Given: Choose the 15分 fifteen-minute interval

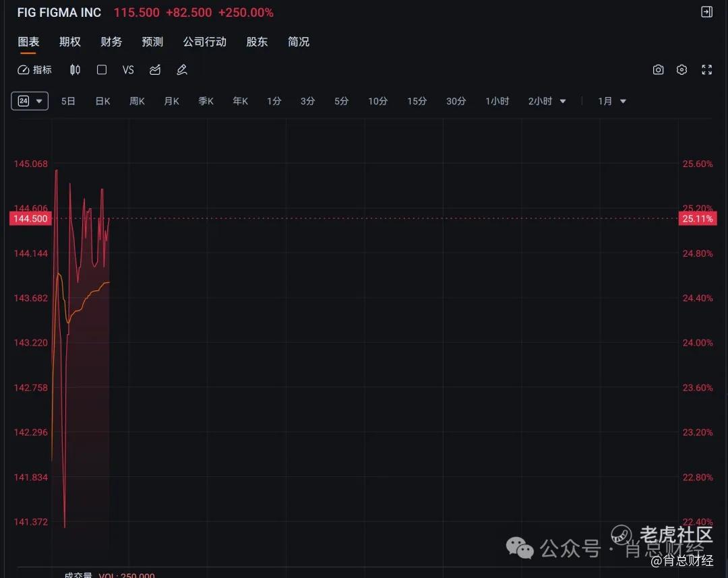Looking at the screenshot, I should pos(417,101).
